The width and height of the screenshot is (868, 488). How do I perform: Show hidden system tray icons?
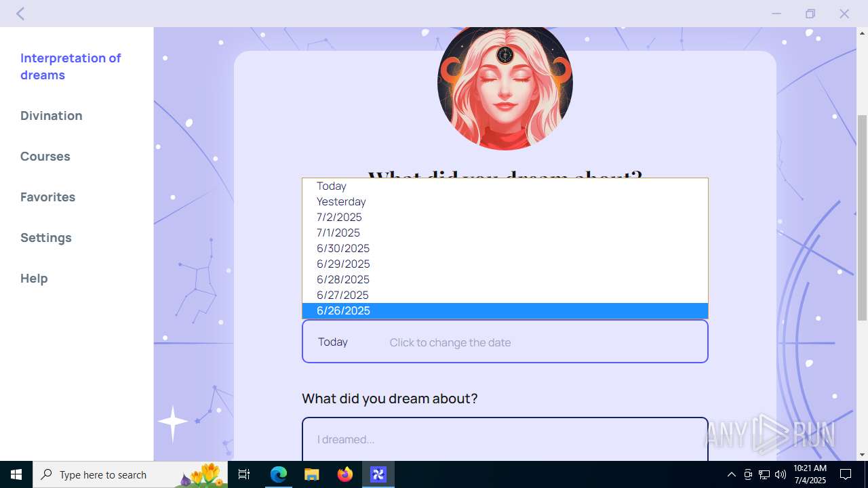click(x=731, y=474)
